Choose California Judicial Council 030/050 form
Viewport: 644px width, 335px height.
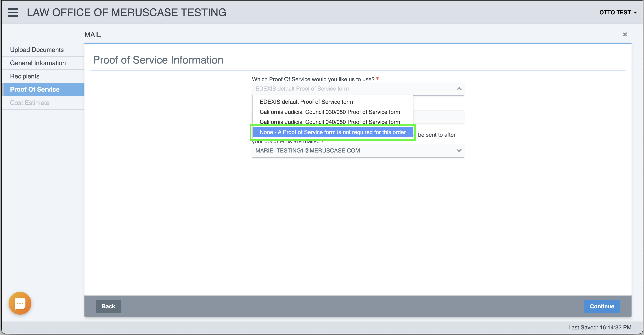pos(333,112)
